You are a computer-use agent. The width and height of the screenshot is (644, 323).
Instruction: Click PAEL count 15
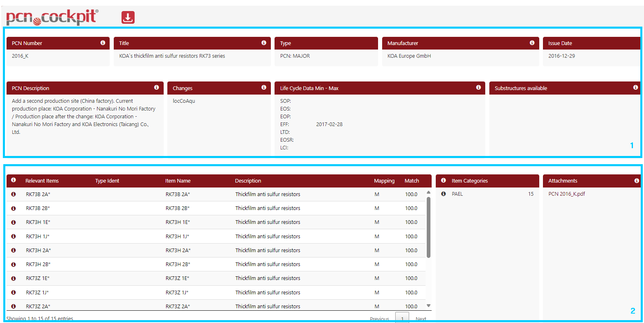[531, 194]
